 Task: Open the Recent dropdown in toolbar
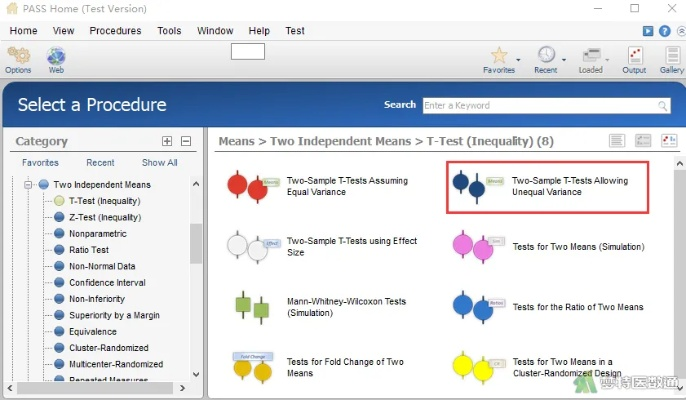coord(564,60)
